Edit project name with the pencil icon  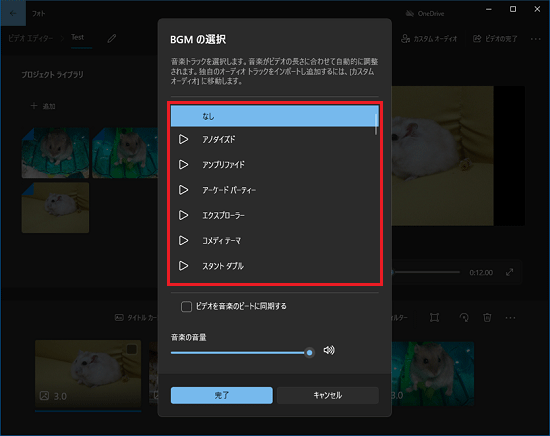point(112,38)
